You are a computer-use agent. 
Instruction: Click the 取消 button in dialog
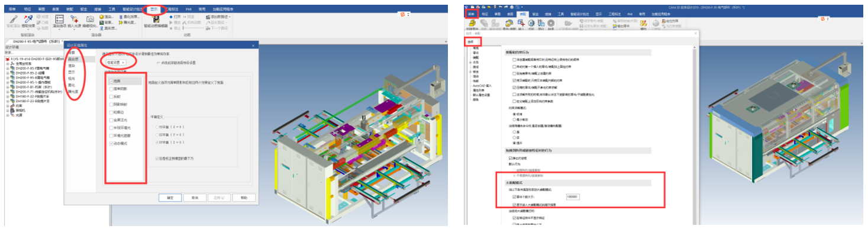pyautogui.click(x=195, y=198)
